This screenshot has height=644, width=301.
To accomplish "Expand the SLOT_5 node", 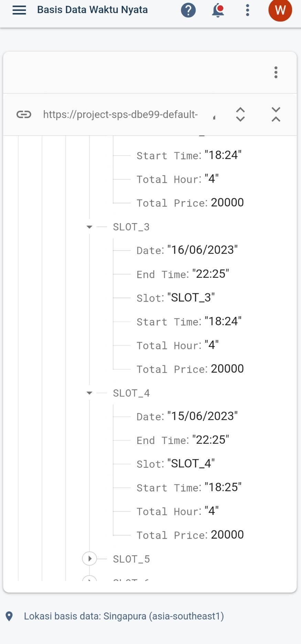I will pyautogui.click(x=89, y=559).
